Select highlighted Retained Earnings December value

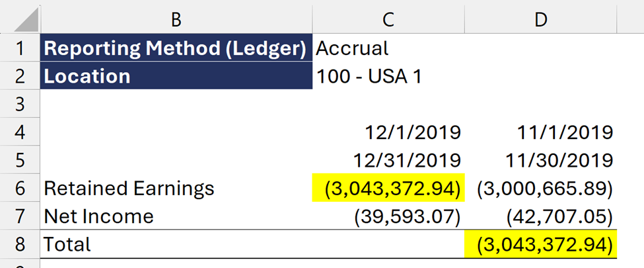point(388,188)
